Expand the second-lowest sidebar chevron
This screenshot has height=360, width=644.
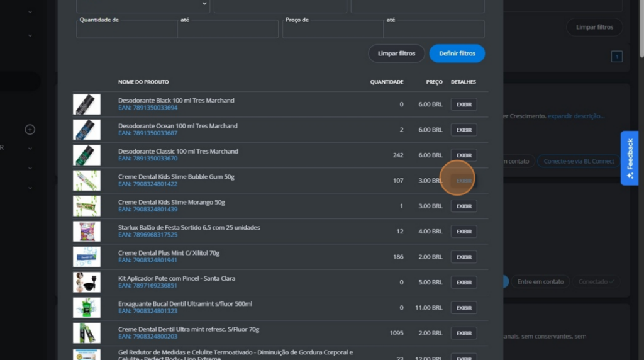coord(30,168)
